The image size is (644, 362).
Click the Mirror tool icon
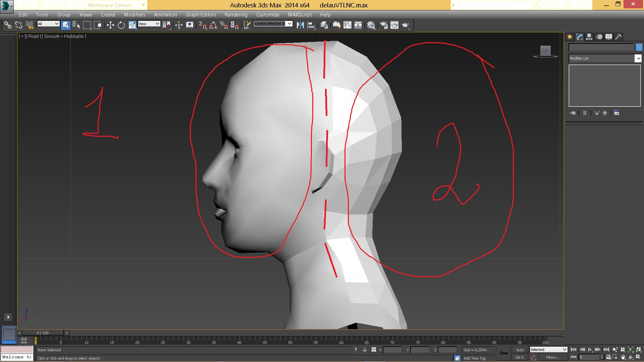pos(300,25)
